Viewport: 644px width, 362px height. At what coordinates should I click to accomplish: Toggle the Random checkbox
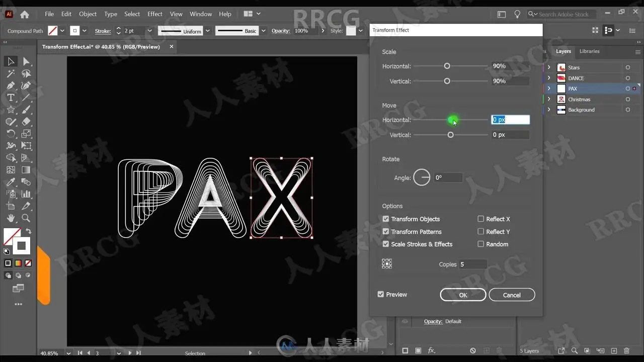click(480, 244)
